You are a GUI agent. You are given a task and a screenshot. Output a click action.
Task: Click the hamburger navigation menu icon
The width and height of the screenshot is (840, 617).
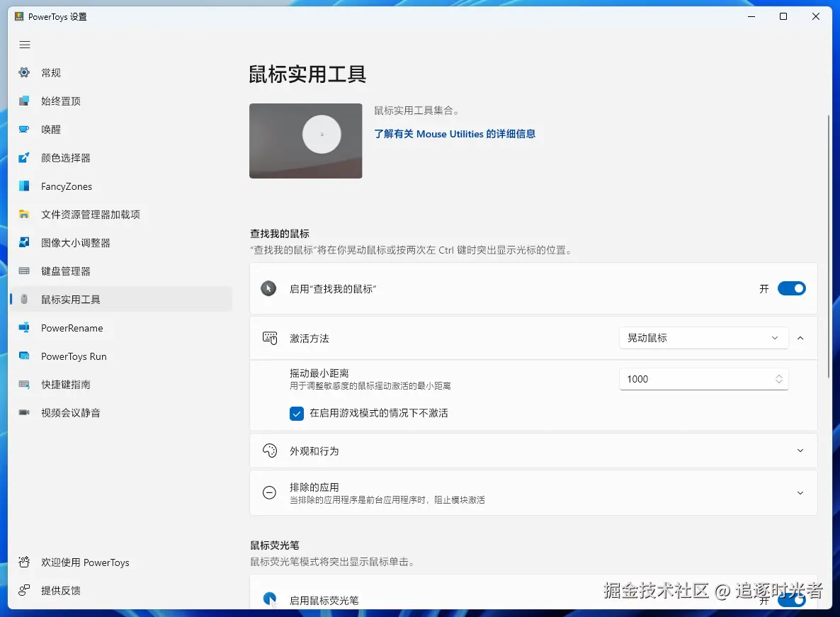pyautogui.click(x=25, y=45)
